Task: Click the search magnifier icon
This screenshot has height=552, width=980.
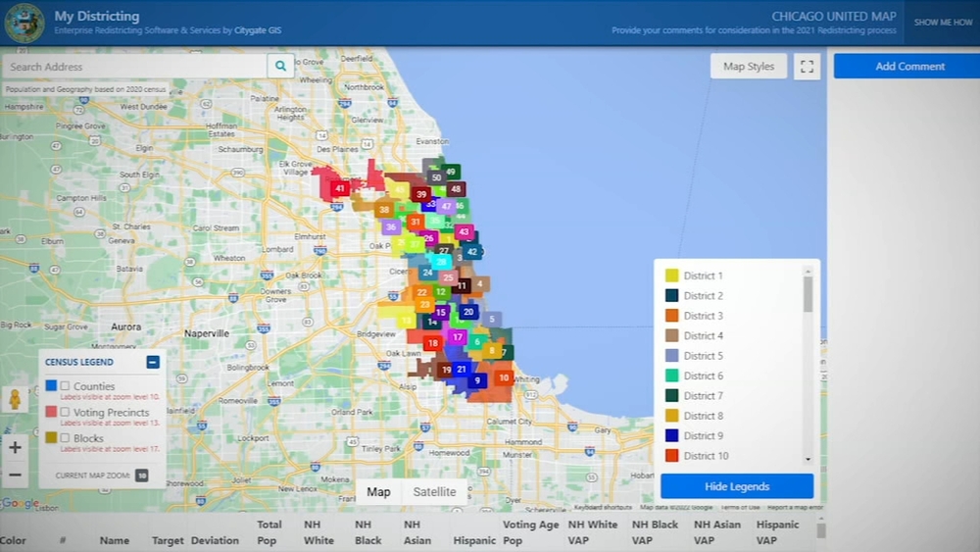Action: [280, 66]
